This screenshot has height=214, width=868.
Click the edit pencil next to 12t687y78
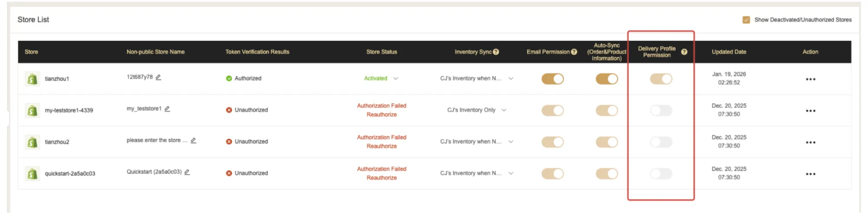click(158, 77)
